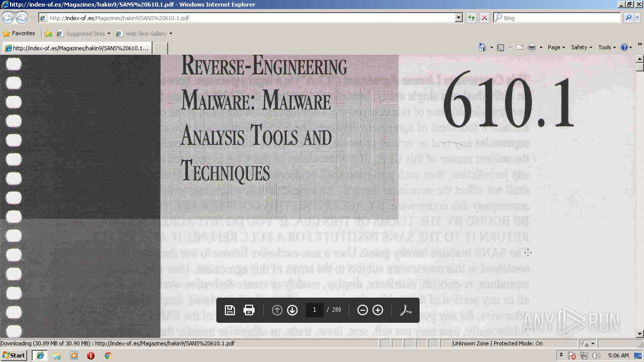This screenshot has width=644, height=362.
Task: Refresh the current page
Action: click(471, 18)
